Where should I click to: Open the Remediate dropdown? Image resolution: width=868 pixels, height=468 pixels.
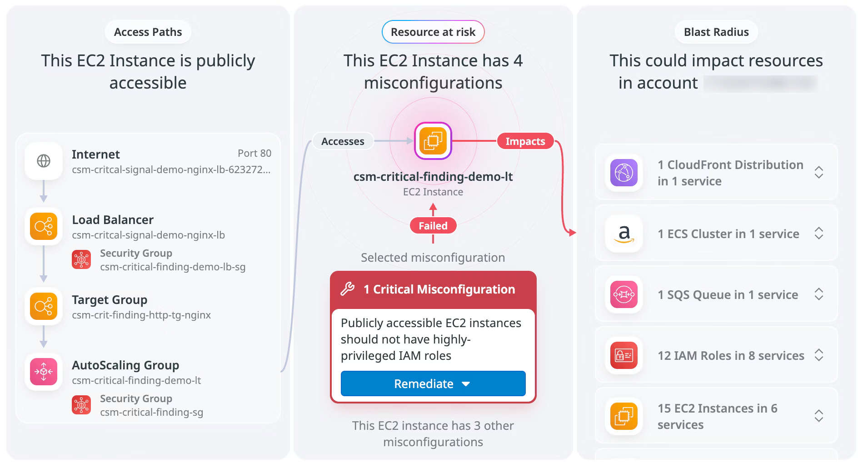tap(466, 383)
